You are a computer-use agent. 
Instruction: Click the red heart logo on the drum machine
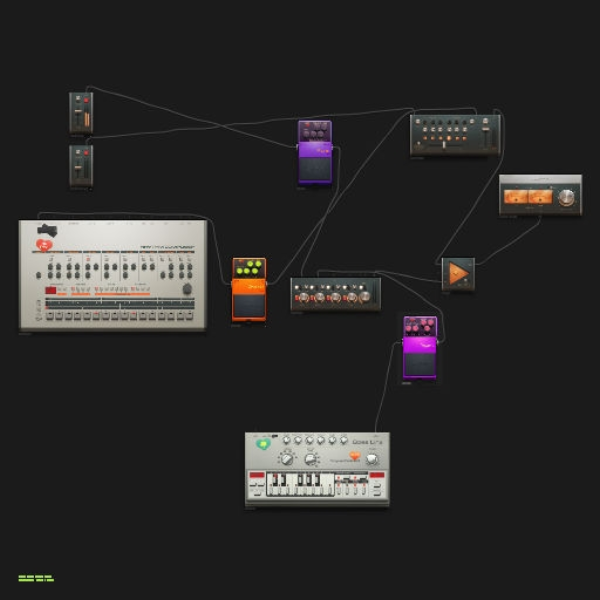[x=44, y=245]
